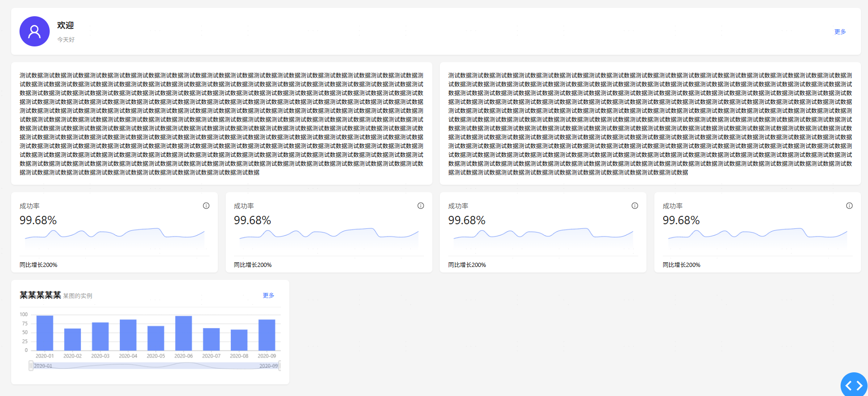Click the 2020-09 bar in chart
This screenshot has width=868, height=396.
click(267, 335)
